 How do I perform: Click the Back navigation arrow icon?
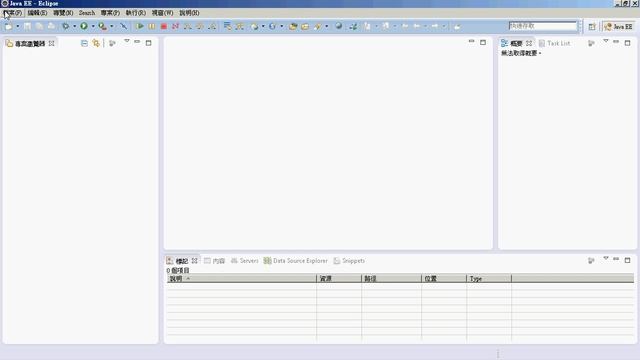(x=417, y=27)
